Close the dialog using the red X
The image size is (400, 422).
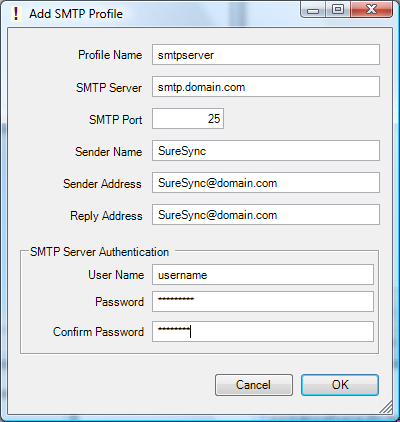[371, 9]
